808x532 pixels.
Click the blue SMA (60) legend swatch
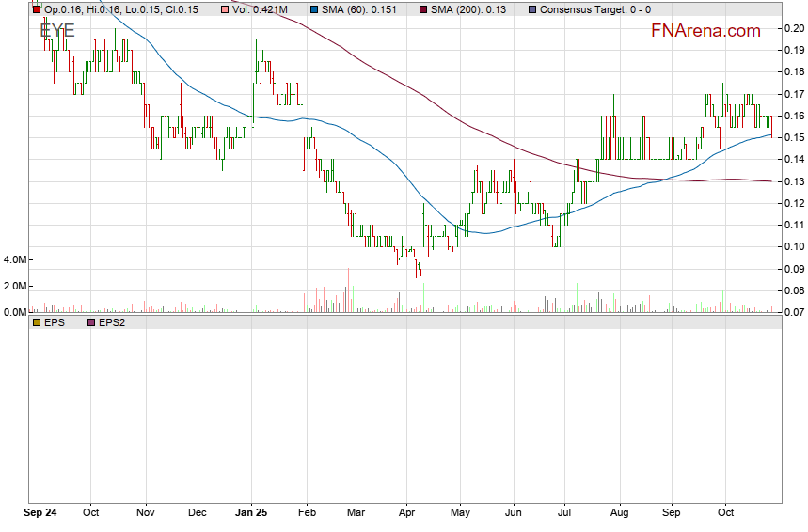(x=313, y=9)
